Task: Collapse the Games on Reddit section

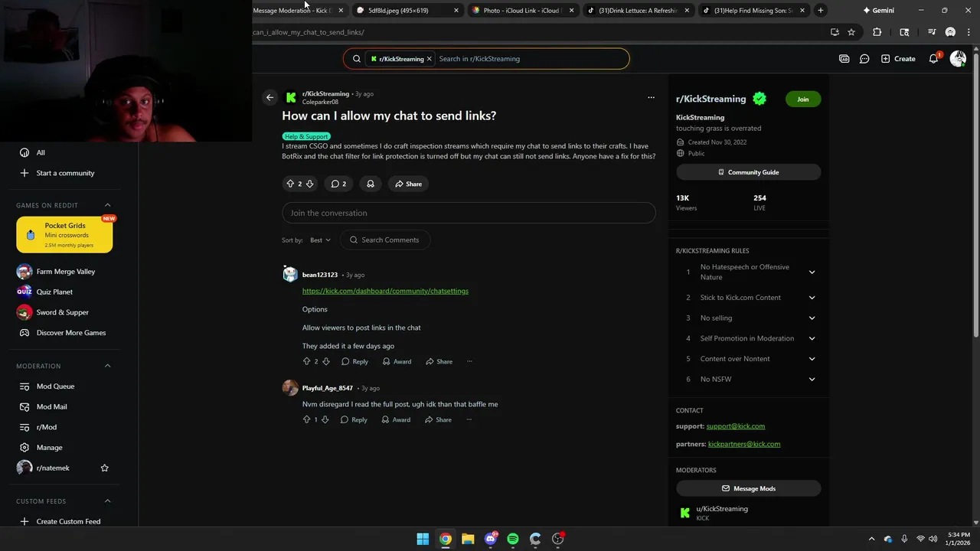Action: point(107,205)
